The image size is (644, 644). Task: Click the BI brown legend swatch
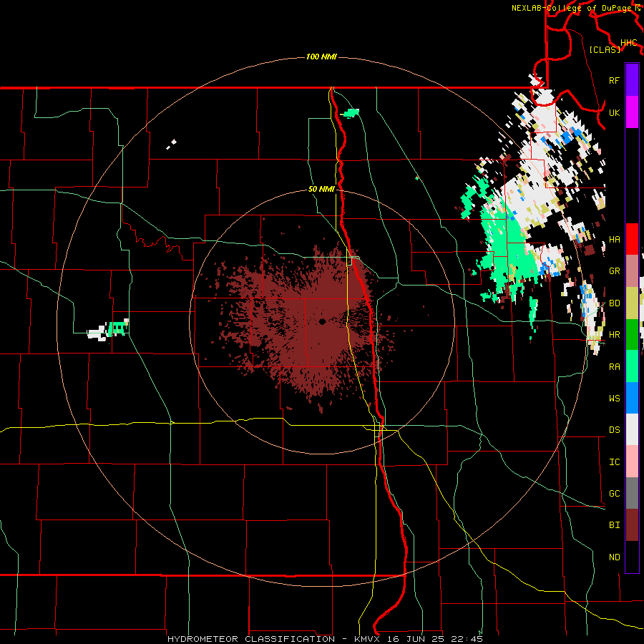632,525
